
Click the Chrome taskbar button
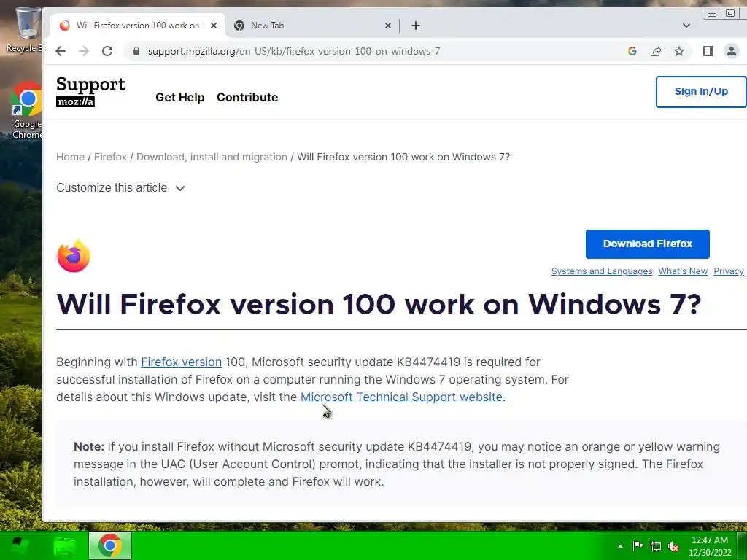[x=110, y=545]
